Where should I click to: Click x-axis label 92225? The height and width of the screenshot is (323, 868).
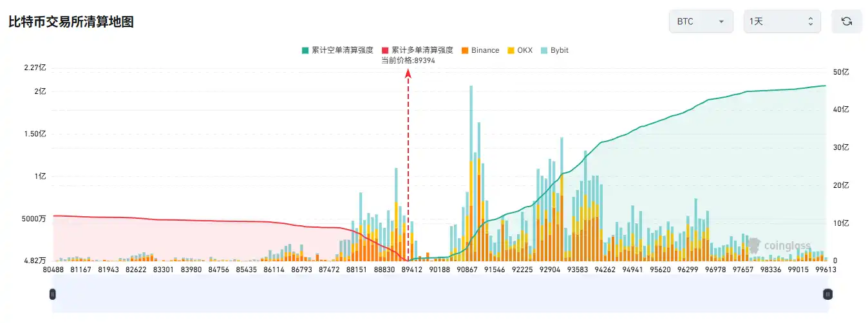522,271
